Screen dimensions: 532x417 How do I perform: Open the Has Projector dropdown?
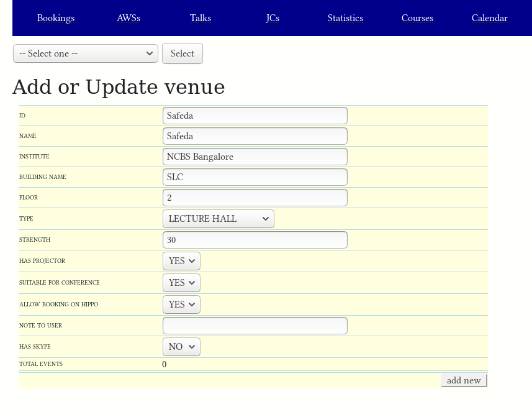(x=181, y=261)
